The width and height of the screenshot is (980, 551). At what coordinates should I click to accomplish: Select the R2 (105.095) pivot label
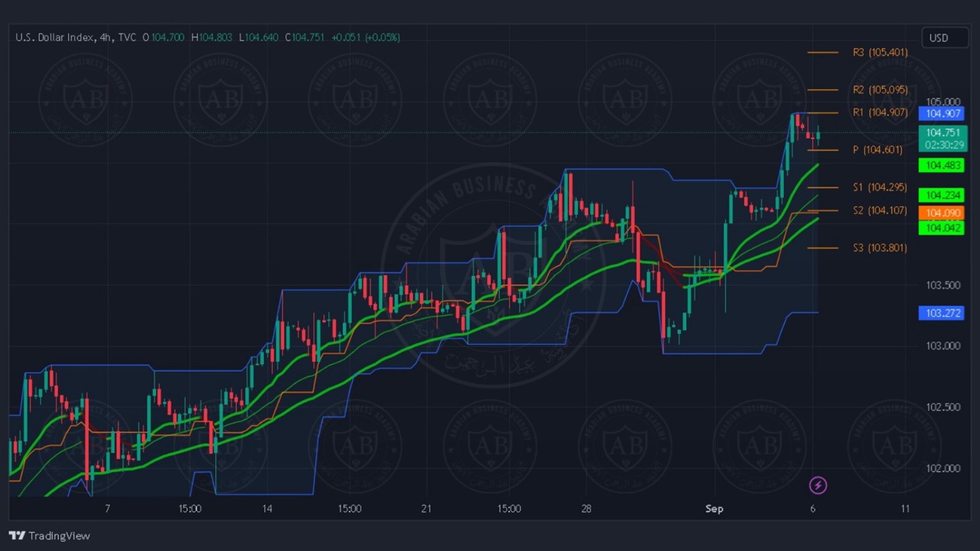880,89
